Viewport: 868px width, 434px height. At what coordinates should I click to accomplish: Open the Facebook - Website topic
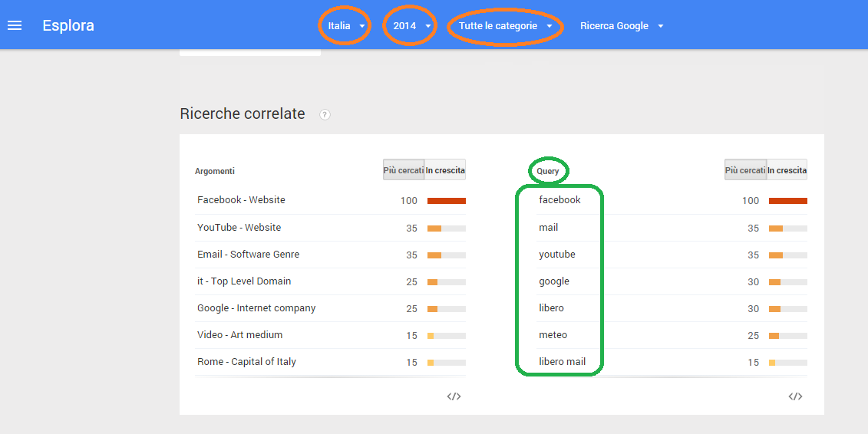241,200
